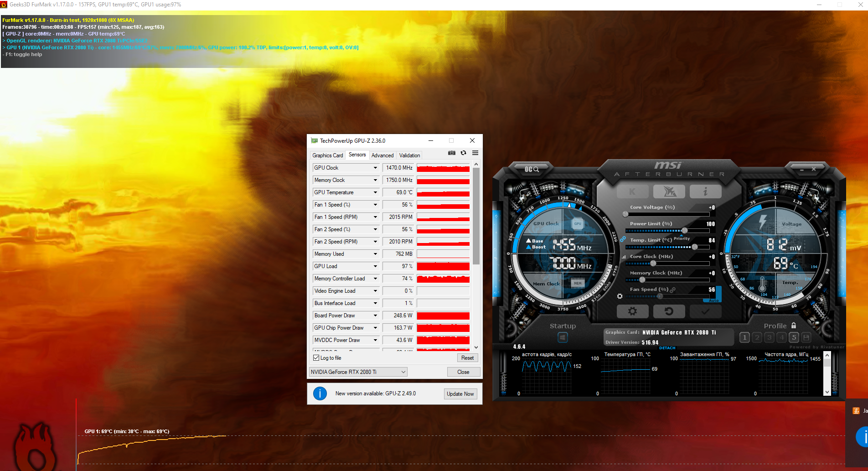868x471 pixels.
Task: Click the Close button in GPU-Z
Action: point(463,372)
